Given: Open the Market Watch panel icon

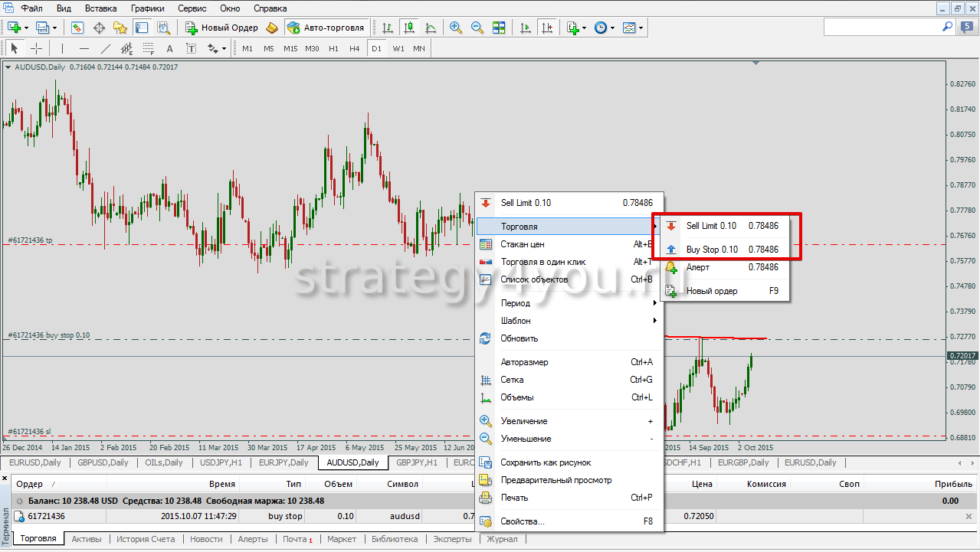Looking at the screenshot, I should [77, 28].
